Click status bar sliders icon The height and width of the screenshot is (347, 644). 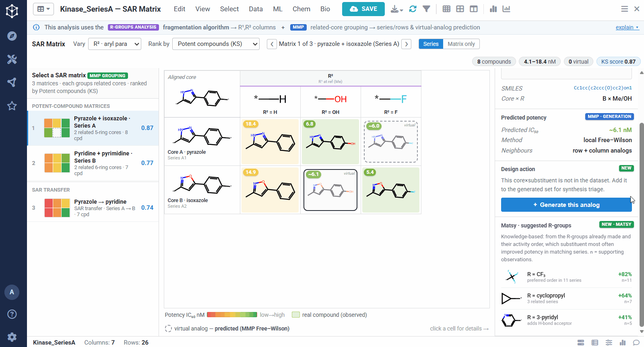[x=609, y=343]
